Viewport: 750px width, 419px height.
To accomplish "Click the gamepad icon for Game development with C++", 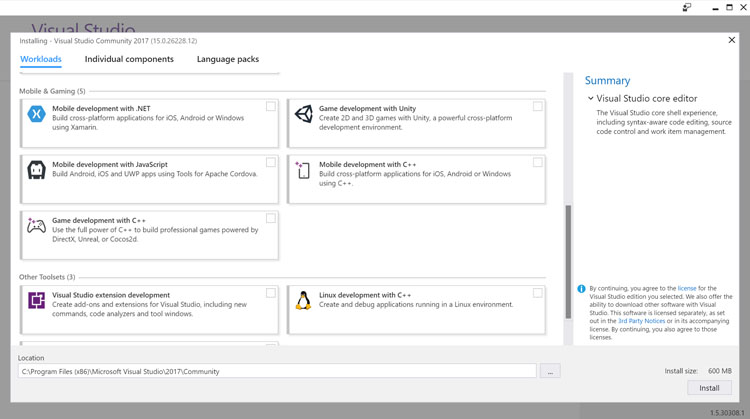I will pos(36,225).
